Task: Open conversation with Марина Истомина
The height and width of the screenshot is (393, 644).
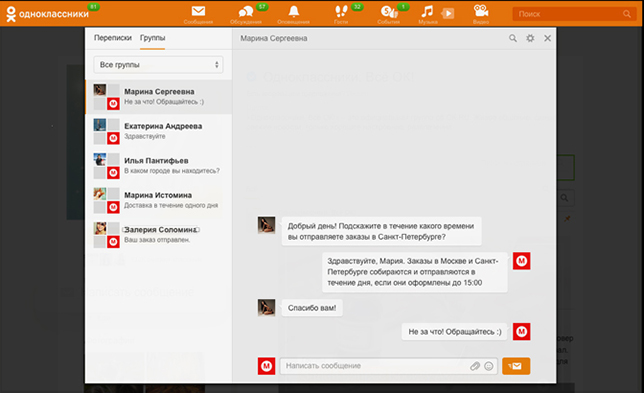Action: coord(159,200)
